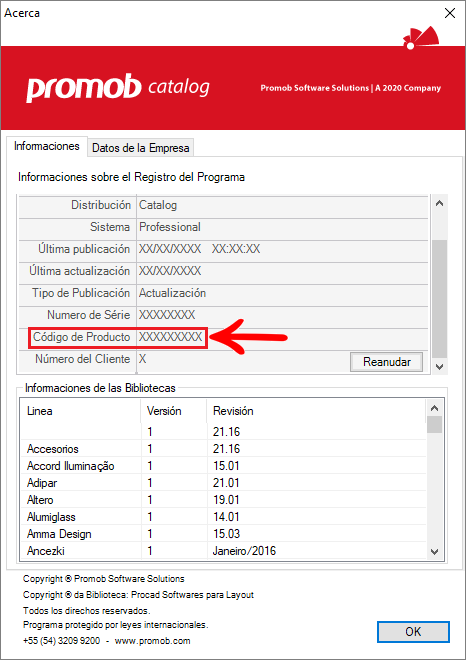
Task: Click the registry list scroll-up arrow
Action: tap(439, 204)
